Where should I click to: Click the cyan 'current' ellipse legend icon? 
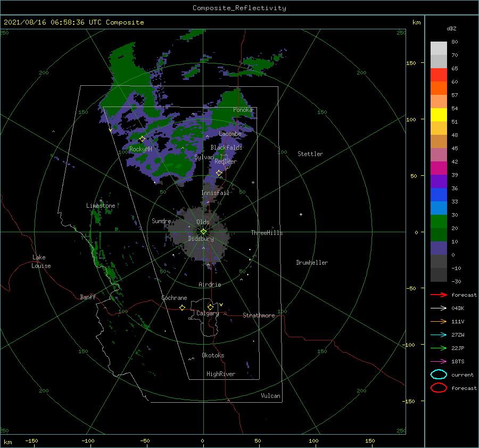pos(439,374)
